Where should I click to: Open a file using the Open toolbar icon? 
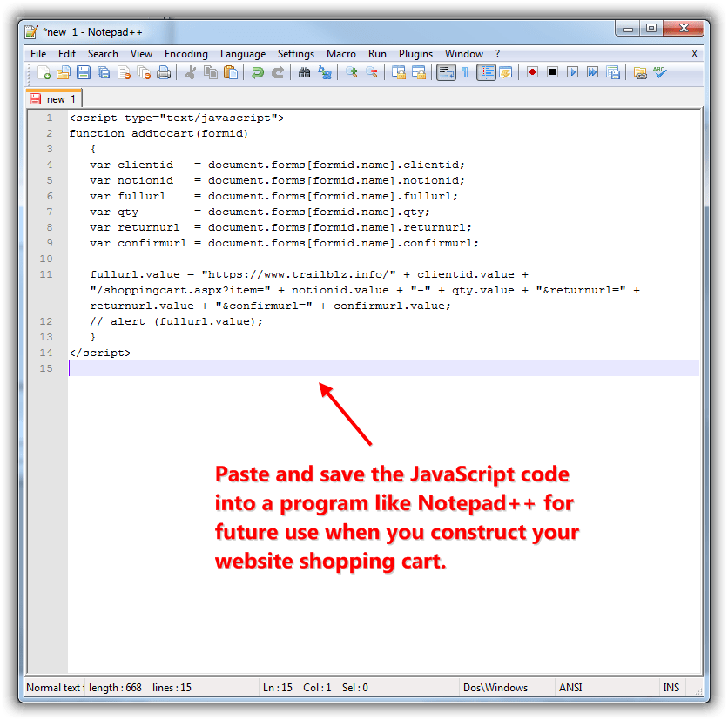(64, 73)
